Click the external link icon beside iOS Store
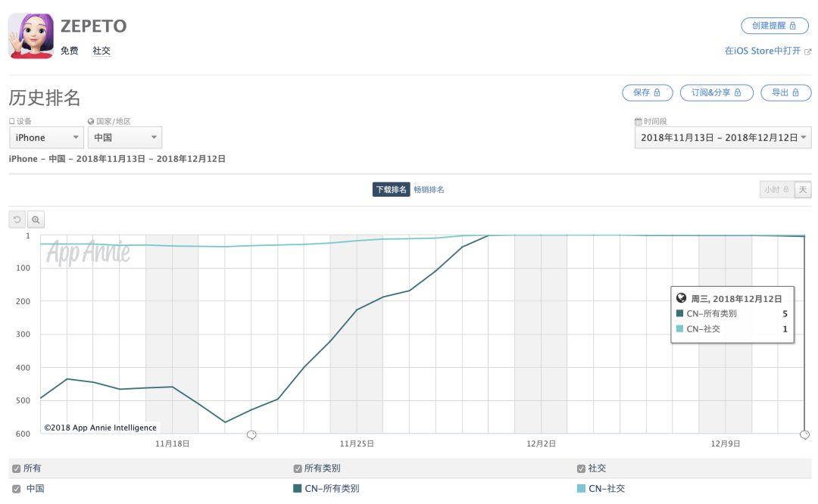This screenshot has width=818, height=504. 807,51
